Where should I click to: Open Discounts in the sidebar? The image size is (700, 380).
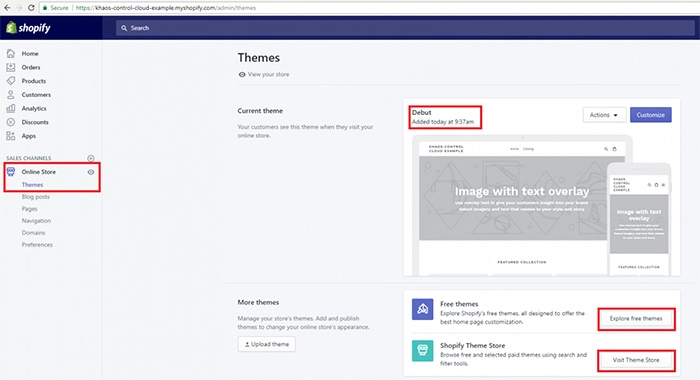[x=35, y=122]
